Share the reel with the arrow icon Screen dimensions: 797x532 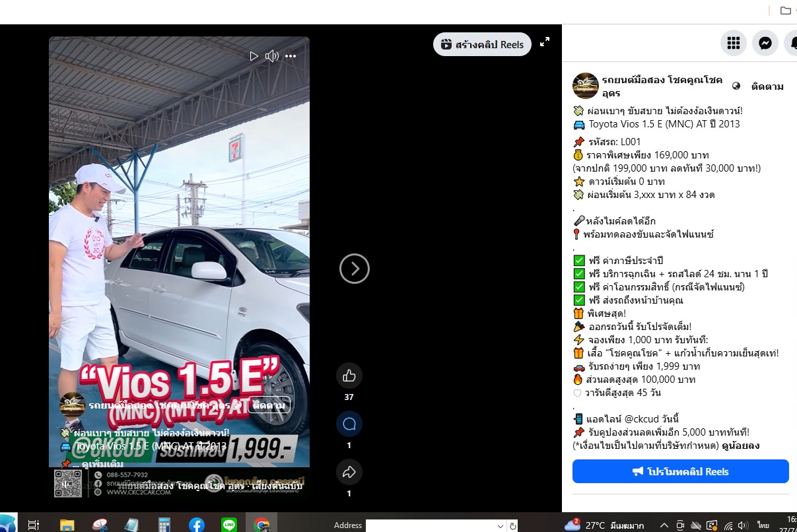pyautogui.click(x=349, y=472)
